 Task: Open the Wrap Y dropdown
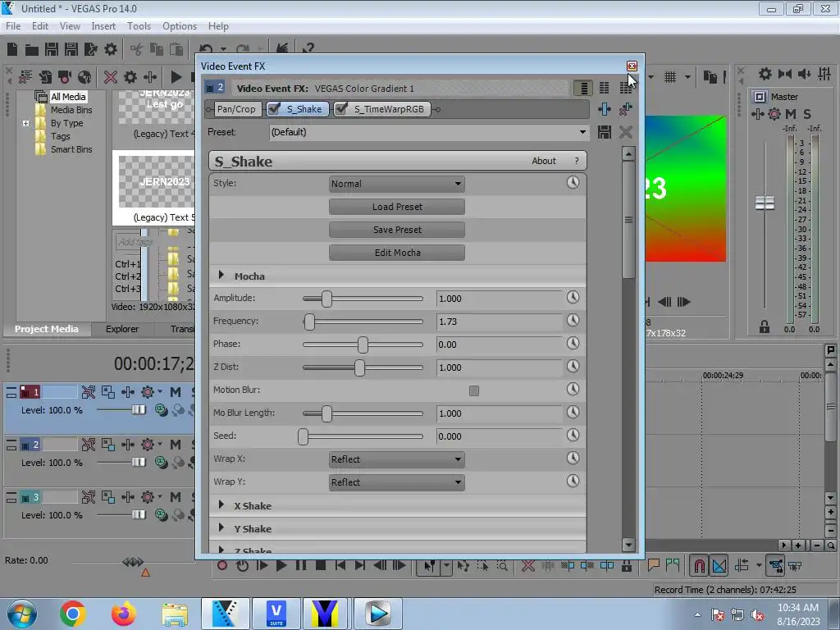click(397, 482)
